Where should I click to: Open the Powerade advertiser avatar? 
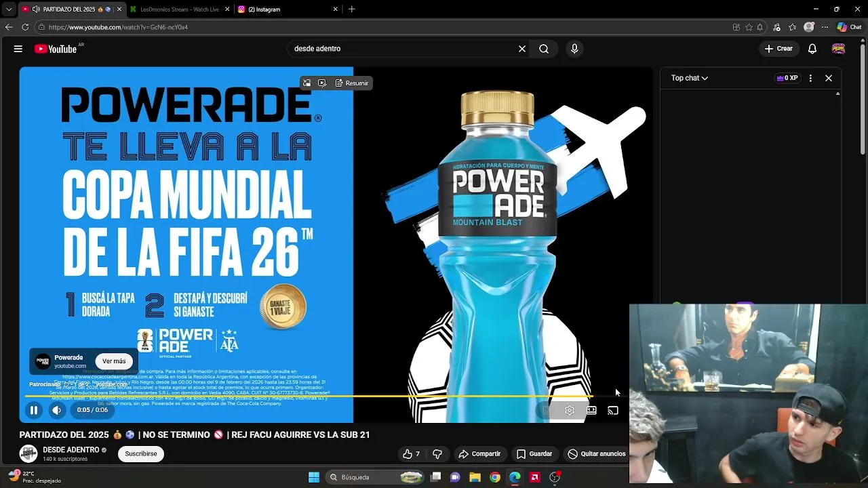pos(43,361)
